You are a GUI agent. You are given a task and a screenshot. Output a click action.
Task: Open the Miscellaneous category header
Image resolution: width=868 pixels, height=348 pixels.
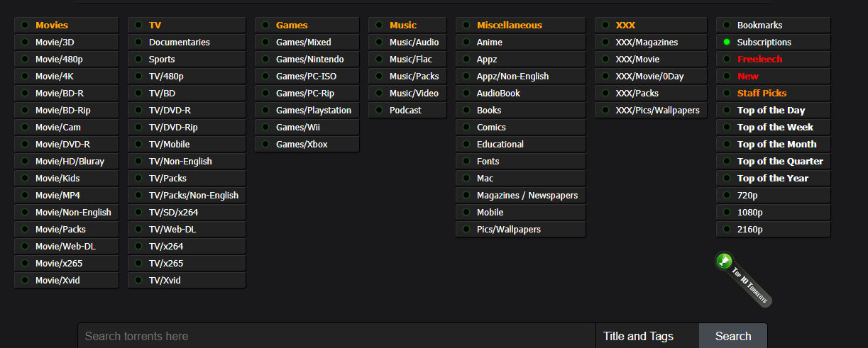coord(509,26)
